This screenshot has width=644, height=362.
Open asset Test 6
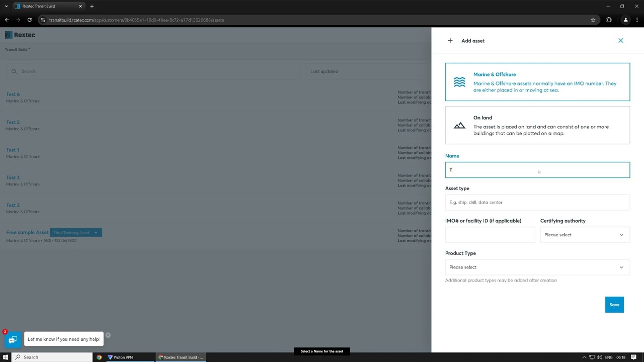click(13, 95)
